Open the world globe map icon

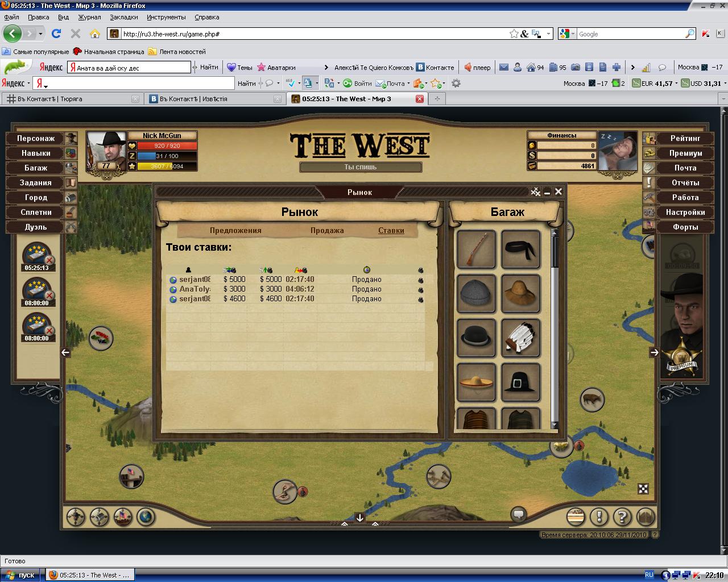(146, 517)
